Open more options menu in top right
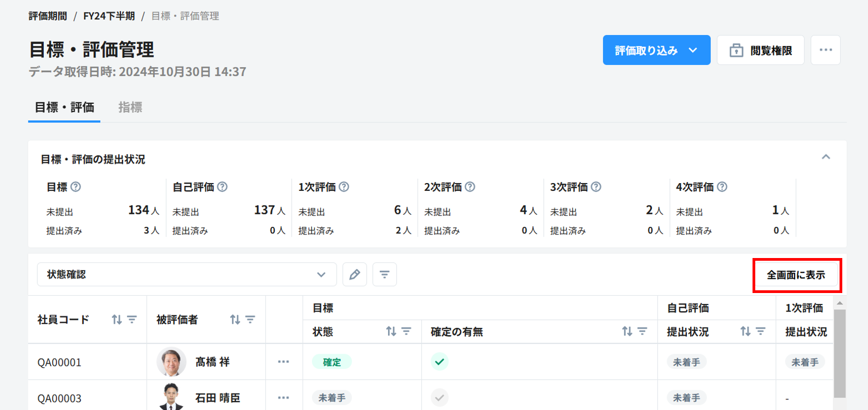This screenshot has width=868, height=410. coord(825,50)
